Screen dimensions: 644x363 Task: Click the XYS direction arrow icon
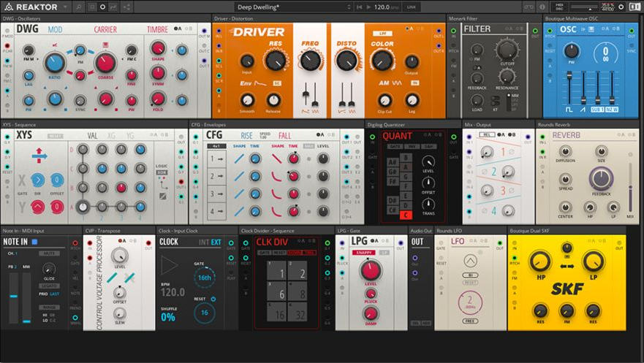(x=40, y=154)
